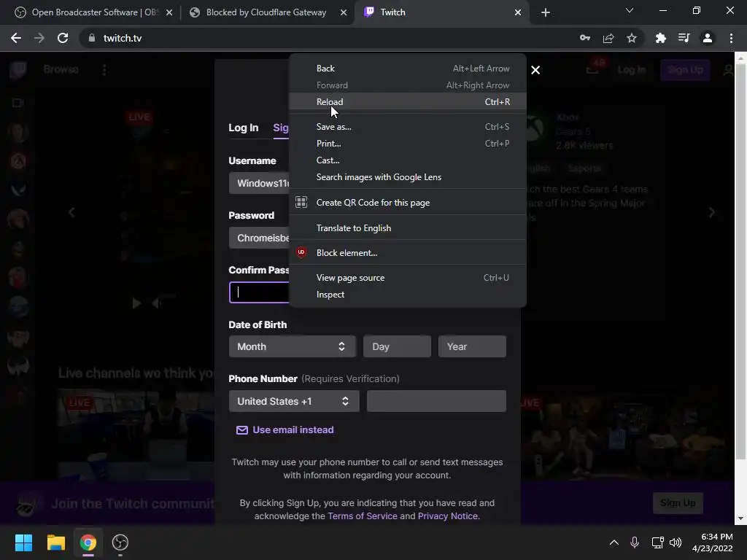Open the Twitch home logo
This screenshot has width=747, height=560.
[x=18, y=69]
